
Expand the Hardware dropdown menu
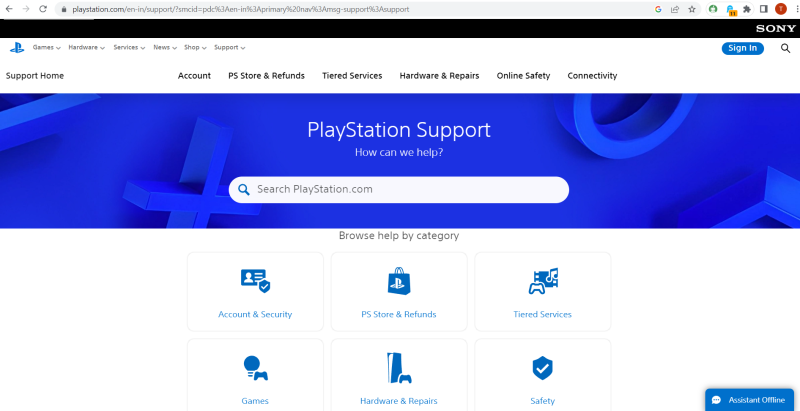coord(87,47)
